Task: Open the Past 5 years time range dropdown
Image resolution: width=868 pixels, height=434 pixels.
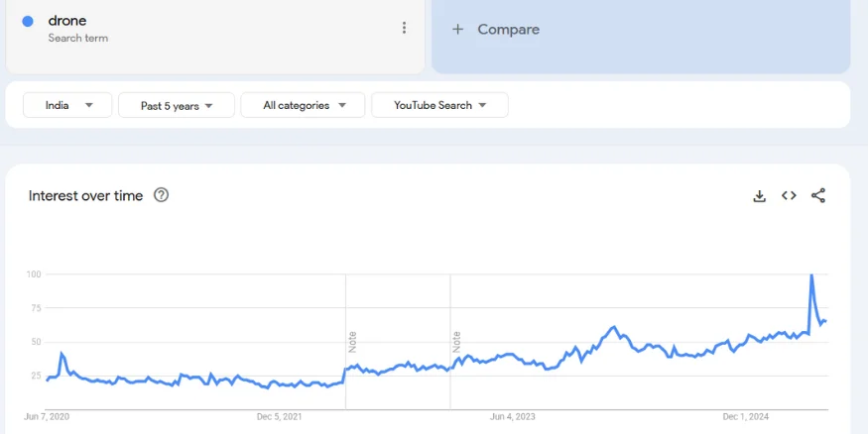Action: pos(177,105)
